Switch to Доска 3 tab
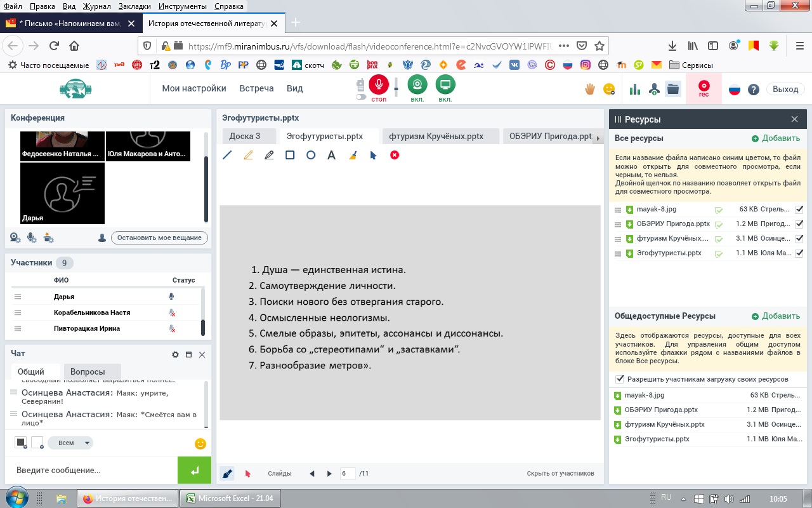 click(249, 136)
